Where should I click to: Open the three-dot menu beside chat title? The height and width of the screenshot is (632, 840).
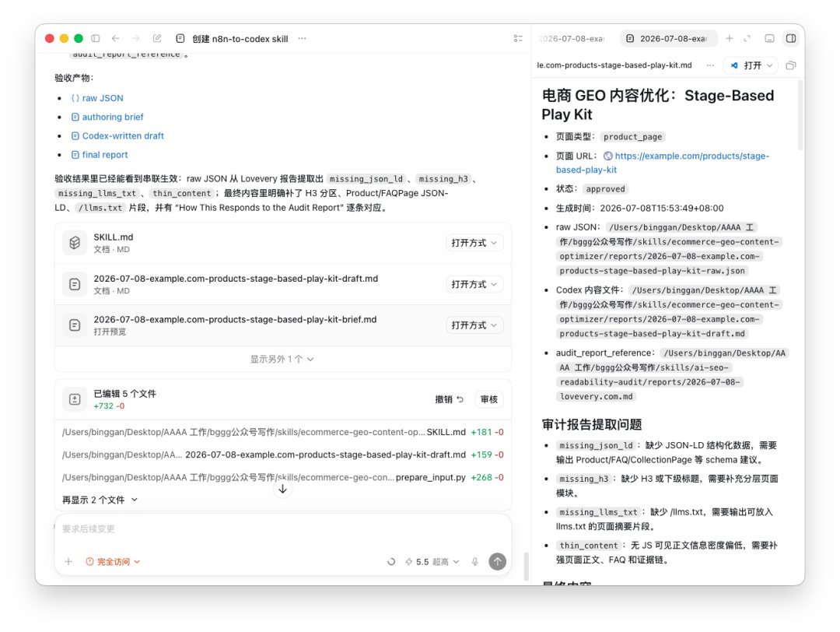[302, 39]
